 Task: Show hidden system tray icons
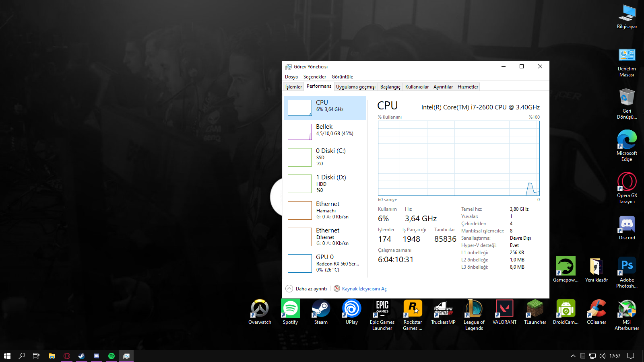573,356
